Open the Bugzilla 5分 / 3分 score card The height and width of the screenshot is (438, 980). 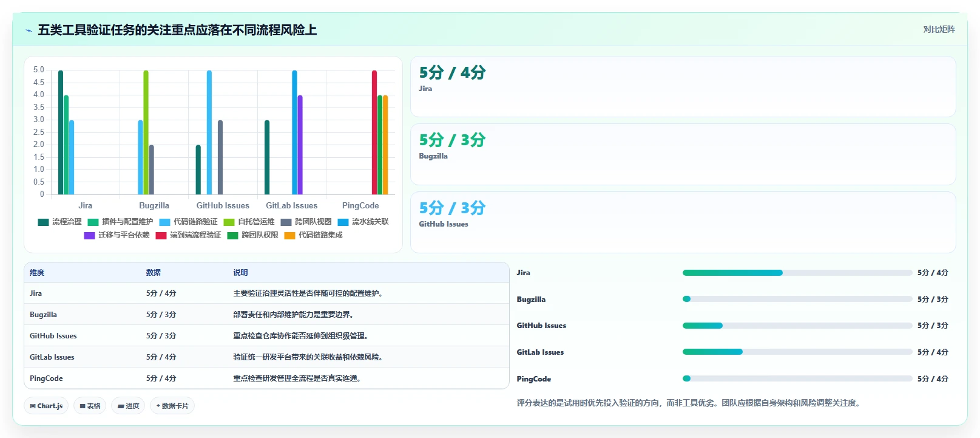tap(683, 154)
